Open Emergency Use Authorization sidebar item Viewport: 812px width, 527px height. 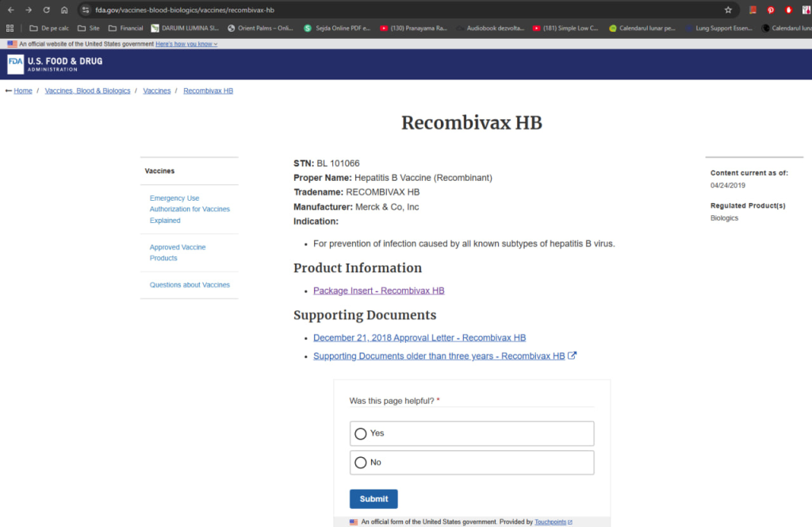coord(190,210)
